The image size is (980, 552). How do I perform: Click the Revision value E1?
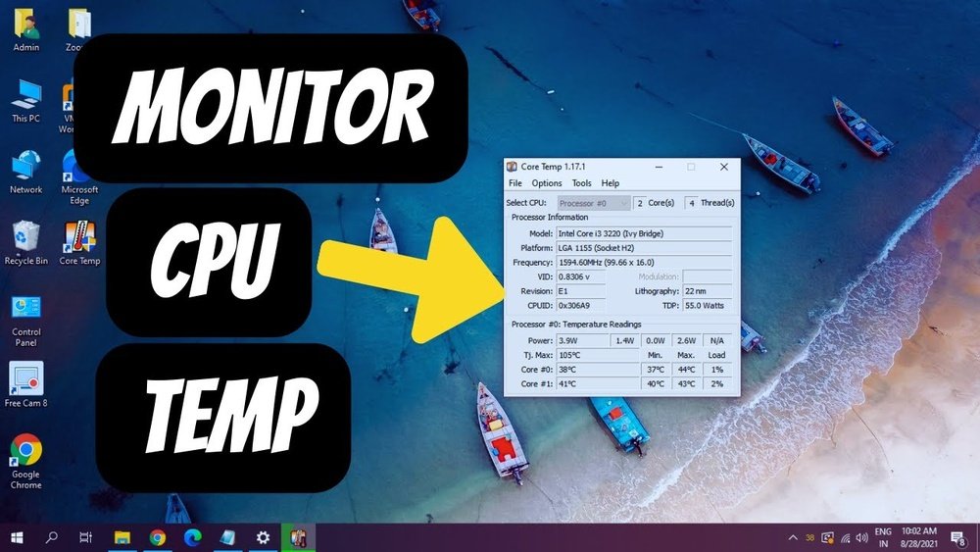coord(581,291)
